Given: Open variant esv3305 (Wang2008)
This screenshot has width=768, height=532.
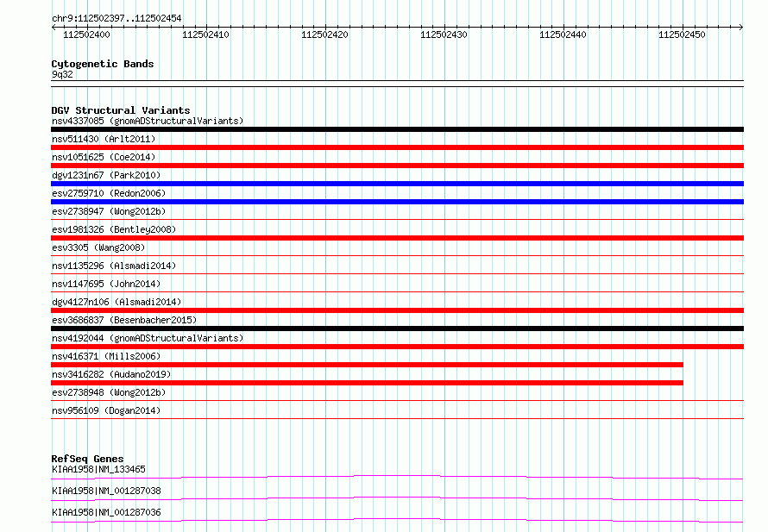Looking at the screenshot, I should click(x=98, y=247).
